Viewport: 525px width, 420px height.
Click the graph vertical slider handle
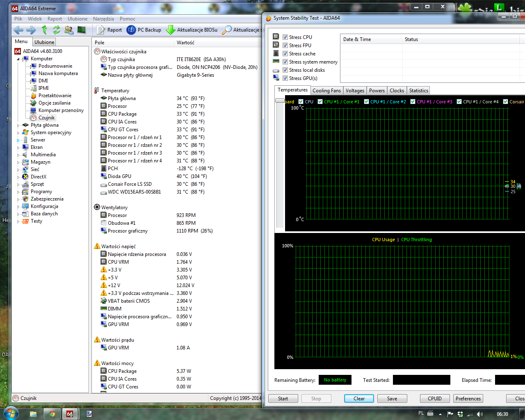click(x=280, y=100)
